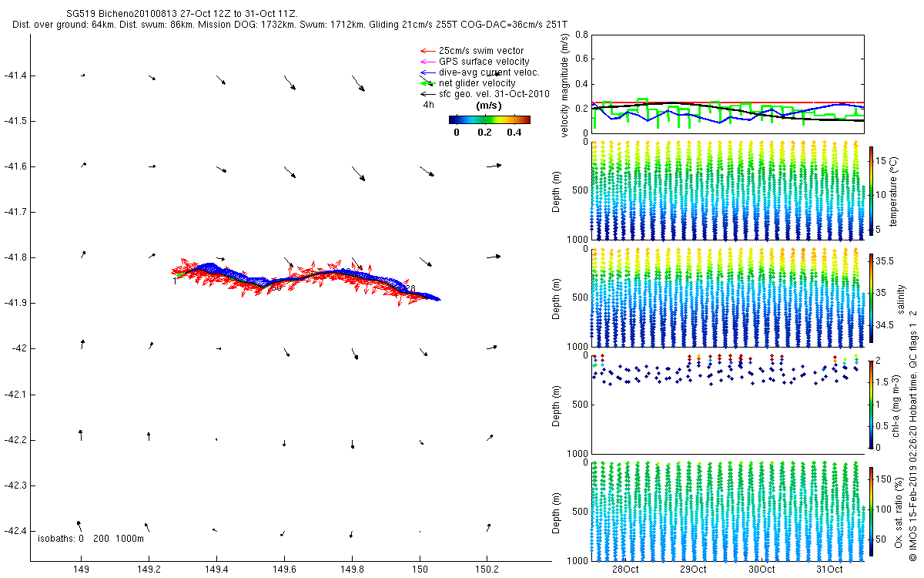Click latitude tick '-41.8' on map axis

[x=15, y=257]
